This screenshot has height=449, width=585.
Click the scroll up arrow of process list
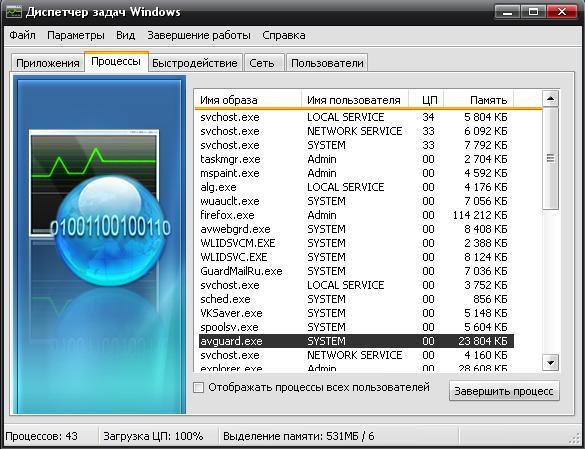[550, 99]
